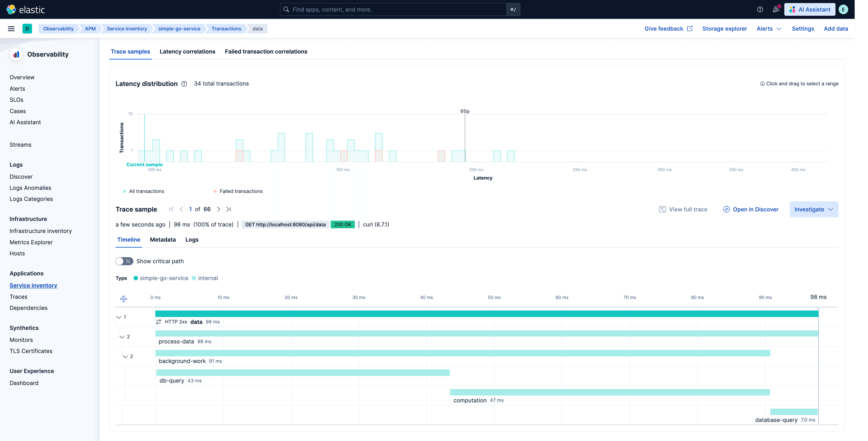Switch to the Metadata tab
The image size is (868, 441).
163,240
